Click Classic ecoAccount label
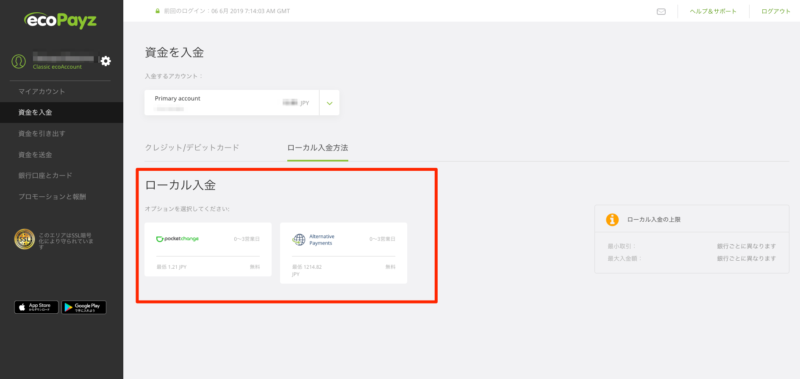 click(57, 67)
